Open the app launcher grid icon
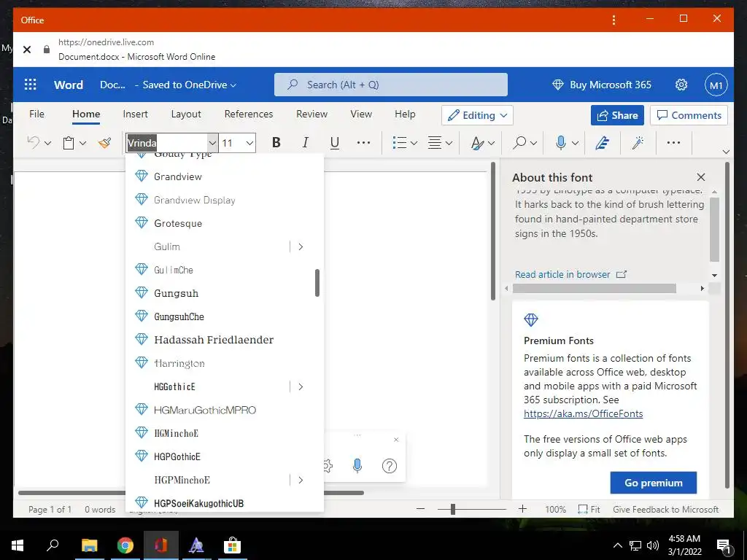The width and height of the screenshot is (747, 560). pos(30,85)
